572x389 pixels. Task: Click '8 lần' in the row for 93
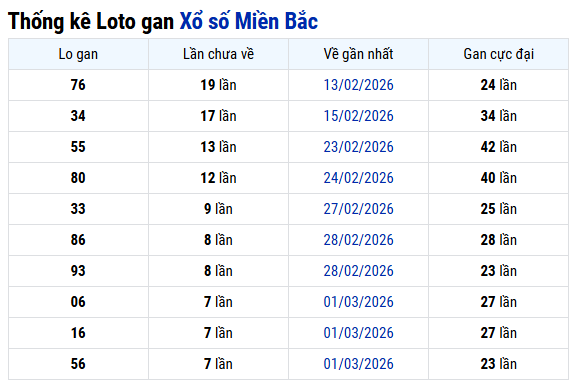point(218,271)
